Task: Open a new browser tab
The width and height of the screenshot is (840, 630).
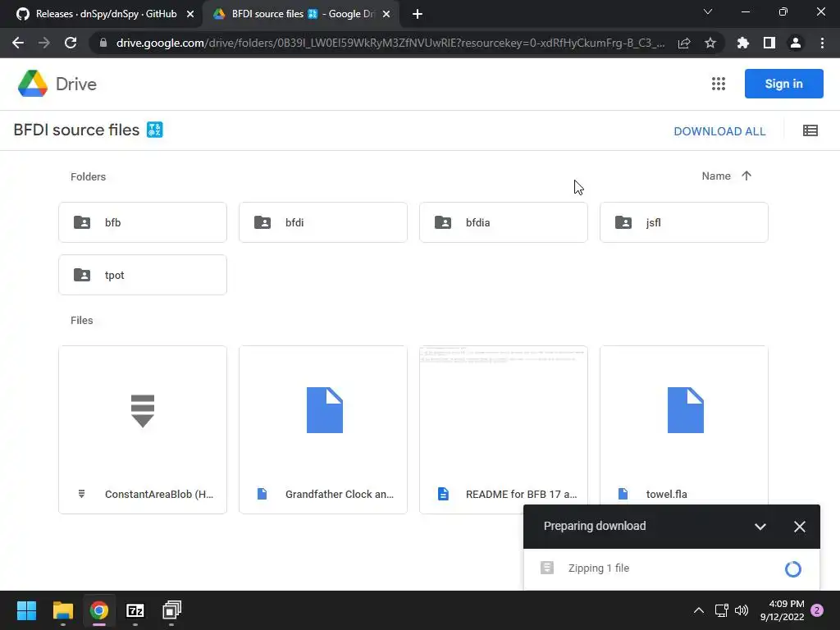Action: pyautogui.click(x=418, y=14)
